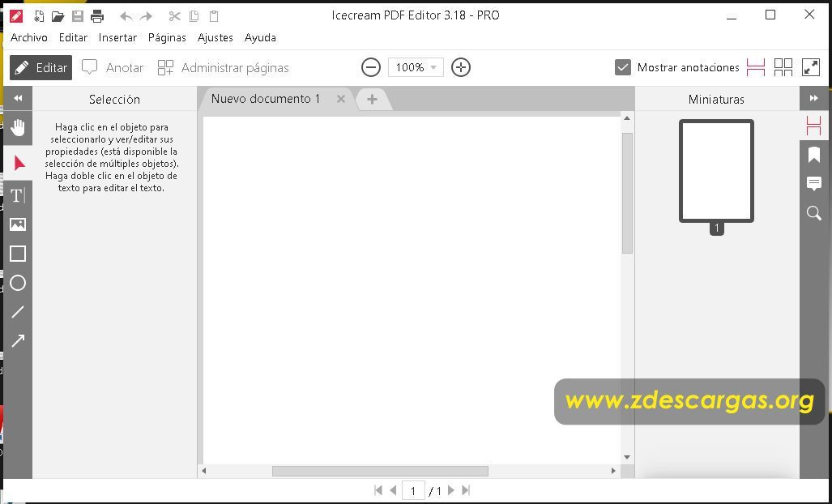This screenshot has height=504, width=832.
Task: Click the scroll left arrow of document
Action: [204, 471]
